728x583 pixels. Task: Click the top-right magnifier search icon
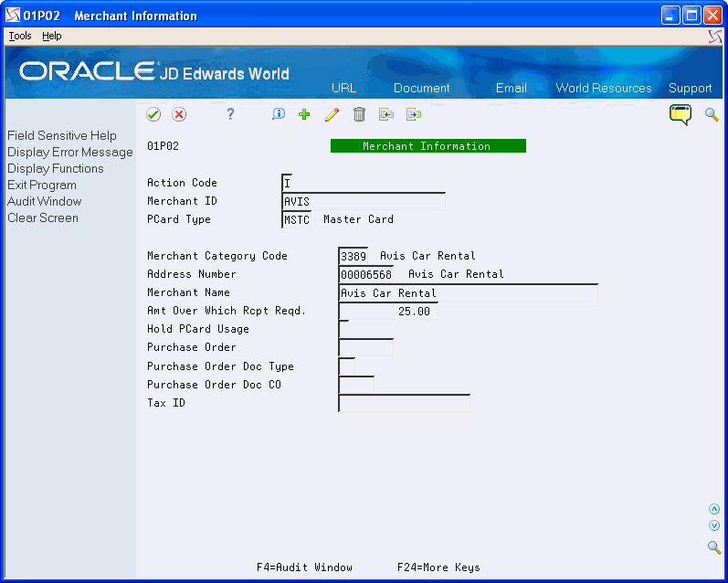pos(712,114)
